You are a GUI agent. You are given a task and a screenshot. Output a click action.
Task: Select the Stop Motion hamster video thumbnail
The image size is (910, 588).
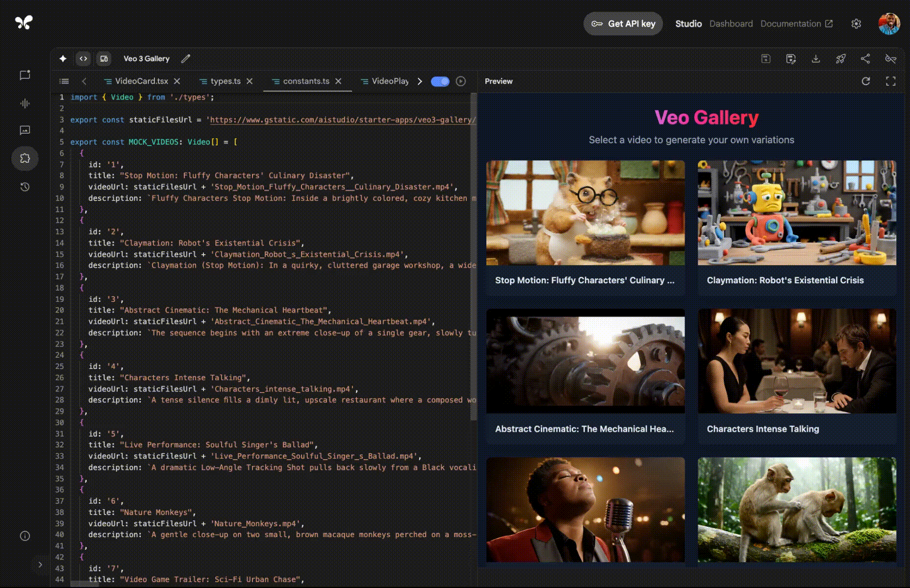[x=585, y=213]
